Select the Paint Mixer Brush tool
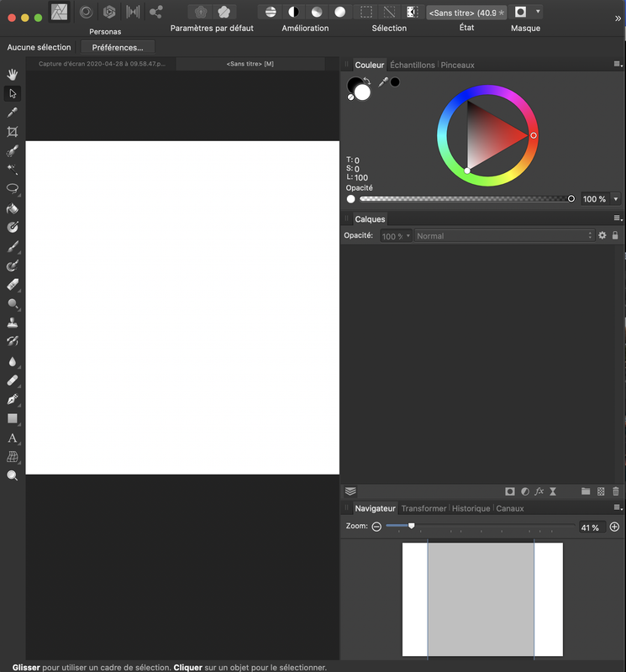 tap(13, 265)
